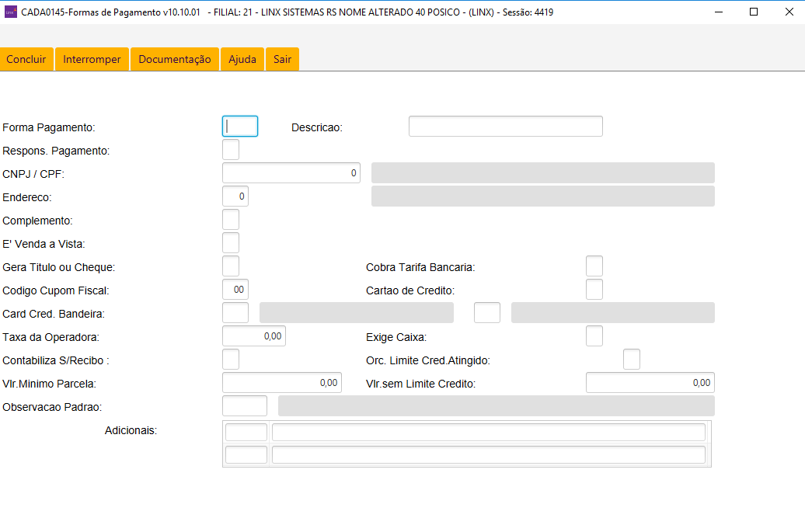Open Documentação from the toolbar
Viewport: 805px width, 532px height.
[x=175, y=59]
